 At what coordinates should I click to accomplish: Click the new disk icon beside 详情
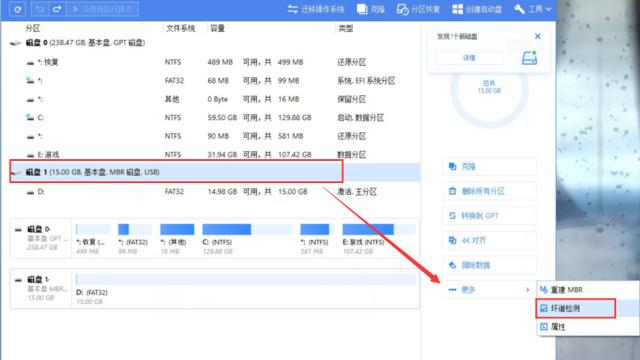pos(529,58)
